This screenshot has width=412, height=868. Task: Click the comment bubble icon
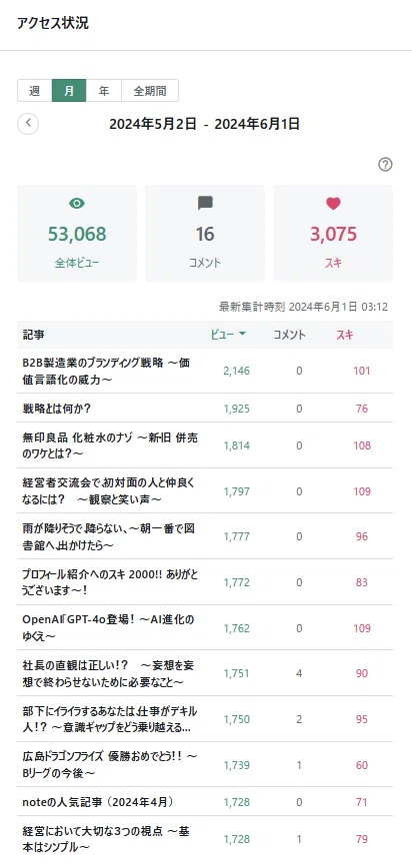click(205, 203)
